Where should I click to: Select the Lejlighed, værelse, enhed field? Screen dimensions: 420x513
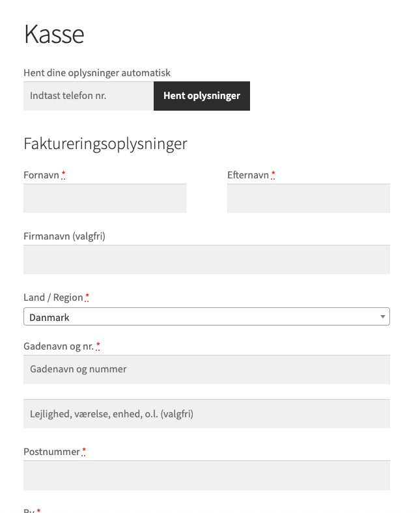pos(206,413)
